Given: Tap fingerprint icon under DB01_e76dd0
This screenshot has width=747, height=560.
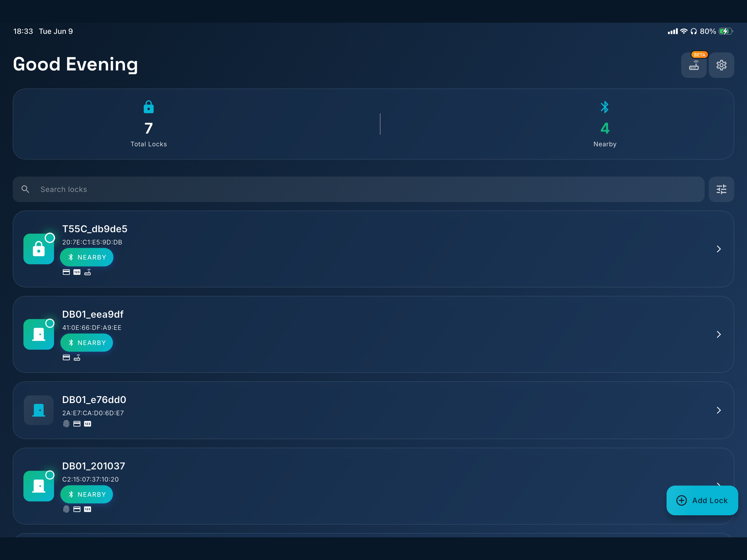Looking at the screenshot, I should [66, 424].
